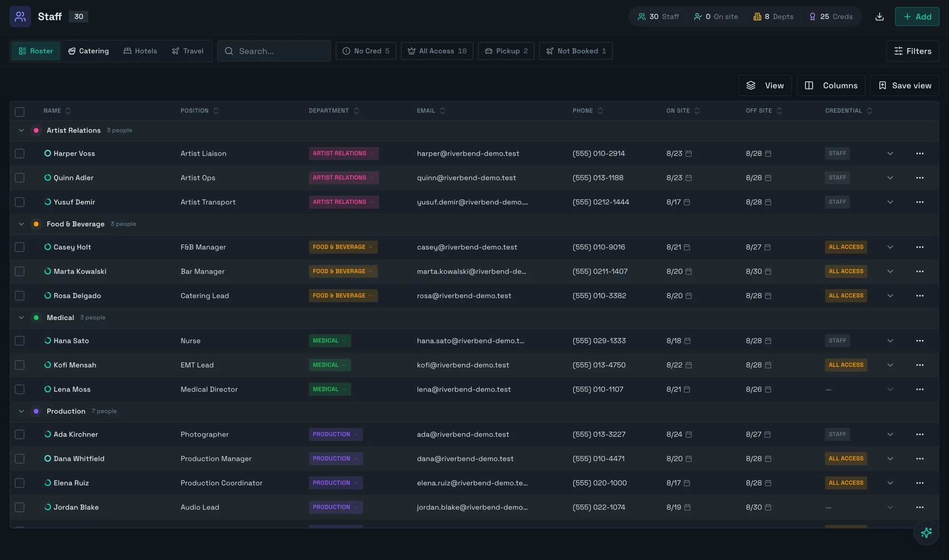Open row menu for Harper Voss

(920, 154)
